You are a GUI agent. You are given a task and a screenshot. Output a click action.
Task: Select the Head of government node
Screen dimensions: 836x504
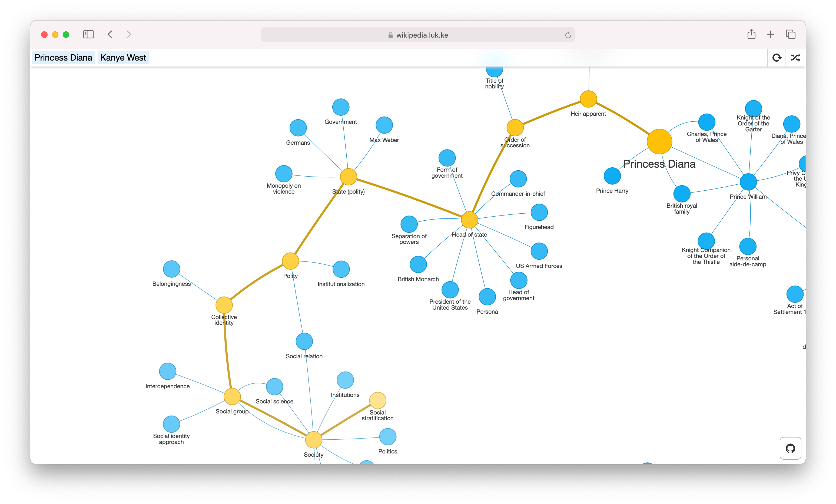click(x=519, y=280)
